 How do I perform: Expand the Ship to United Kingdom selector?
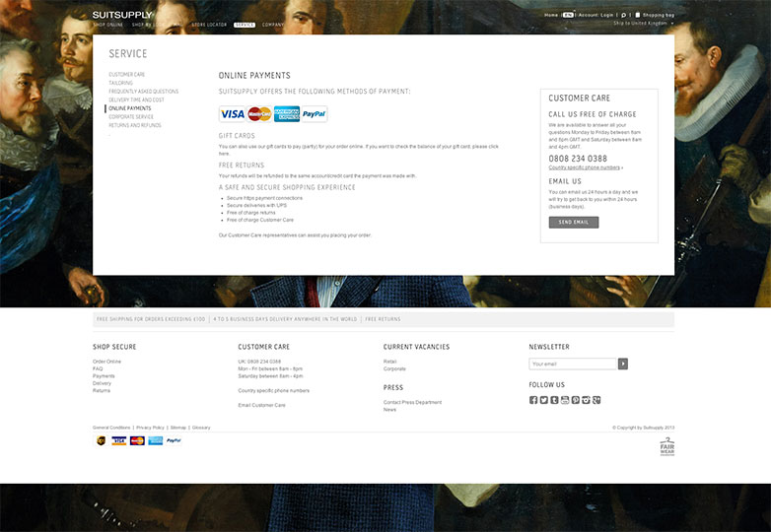pos(643,24)
